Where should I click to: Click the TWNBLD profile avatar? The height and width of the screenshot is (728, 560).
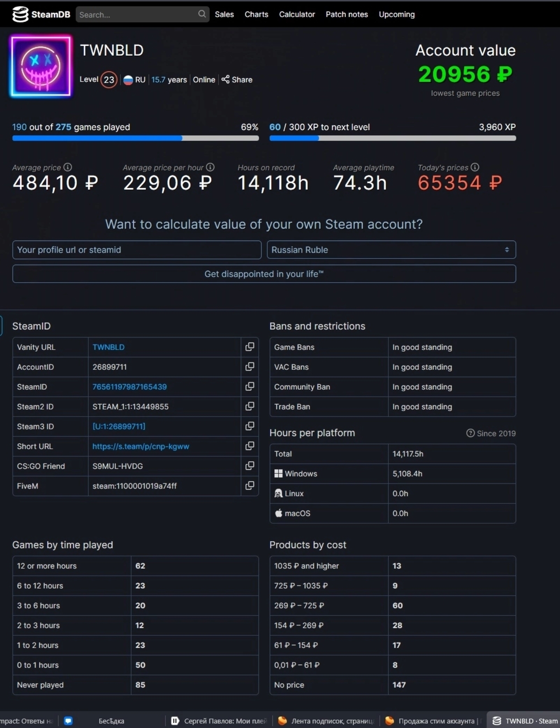coord(41,66)
